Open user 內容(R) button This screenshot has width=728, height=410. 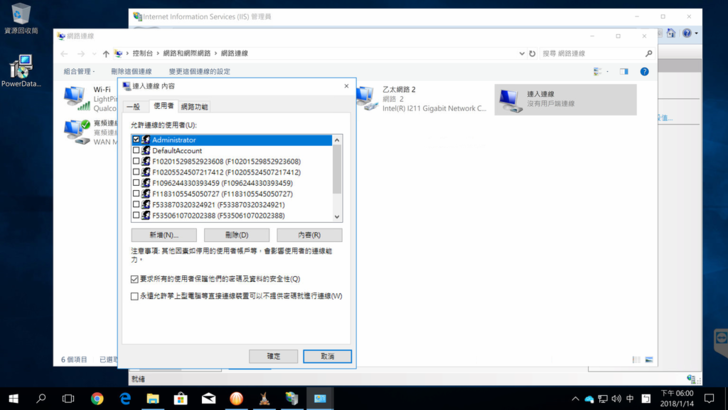coord(310,235)
